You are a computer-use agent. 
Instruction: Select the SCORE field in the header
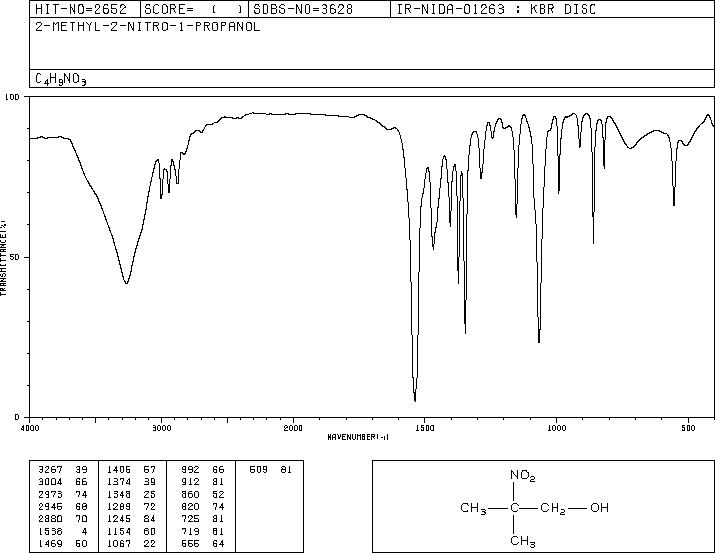pos(195,9)
